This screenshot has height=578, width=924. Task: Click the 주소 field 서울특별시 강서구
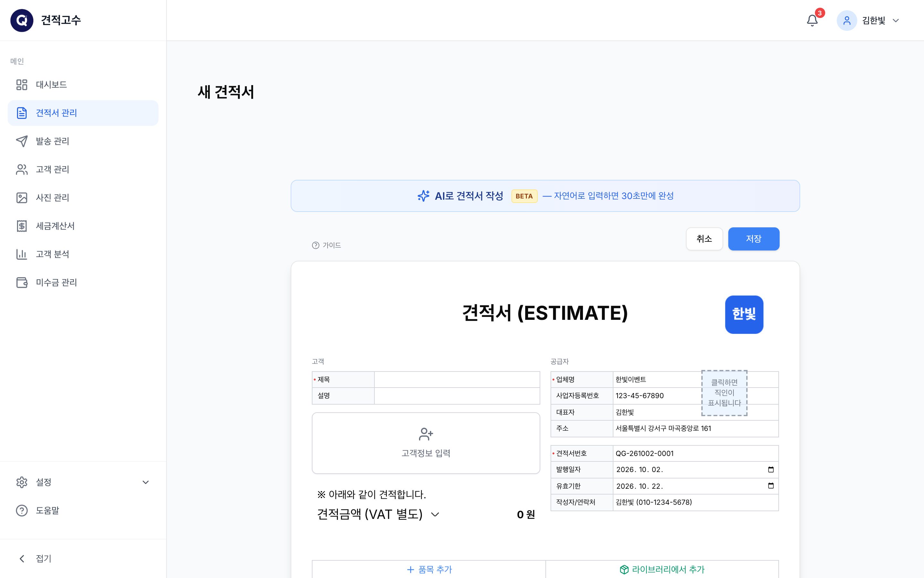(x=695, y=429)
